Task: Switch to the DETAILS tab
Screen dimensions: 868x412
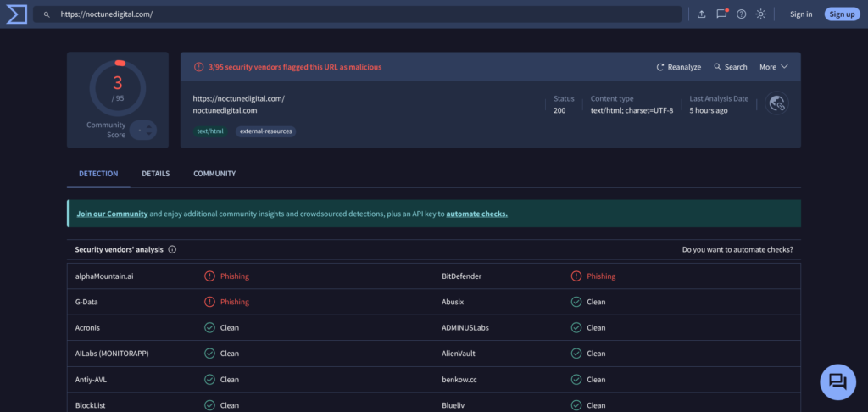Action: 156,174
